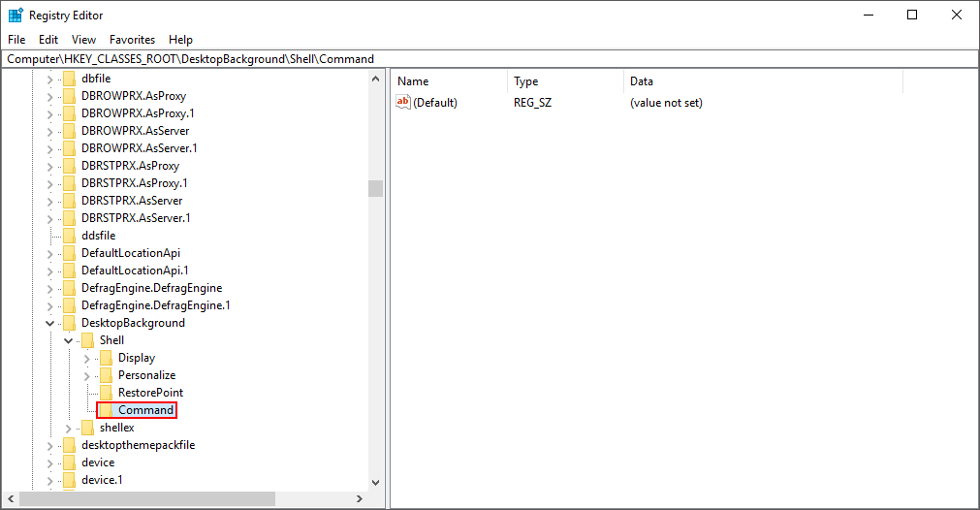Select the desktopthemepackfile folder icon
Image resolution: width=980 pixels, height=510 pixels.
(x=70, y=446)
